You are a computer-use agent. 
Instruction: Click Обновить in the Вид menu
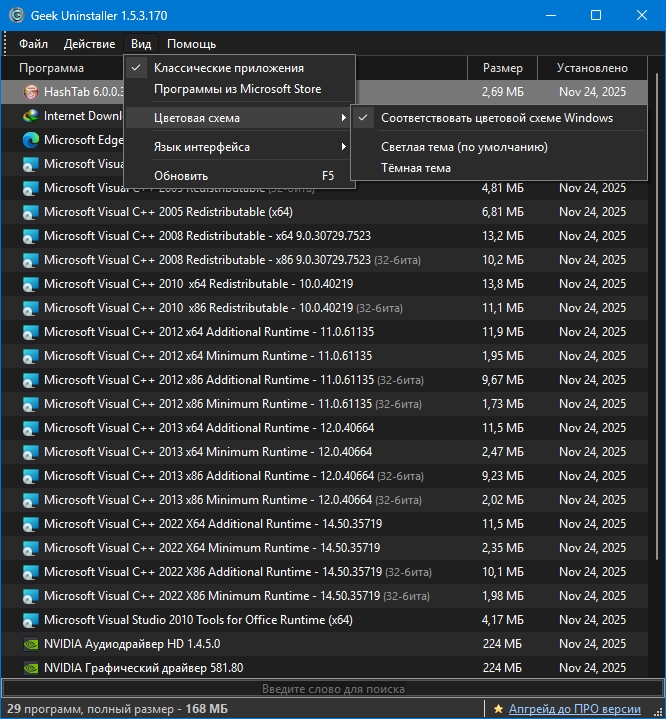coord(181,176)
